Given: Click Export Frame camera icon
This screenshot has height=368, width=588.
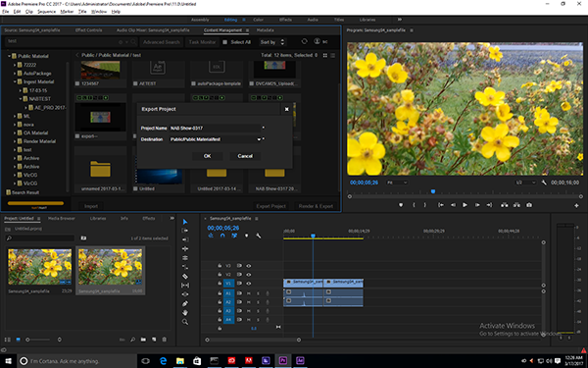Looking at the screenshot, I should click(x=529, y=205).
